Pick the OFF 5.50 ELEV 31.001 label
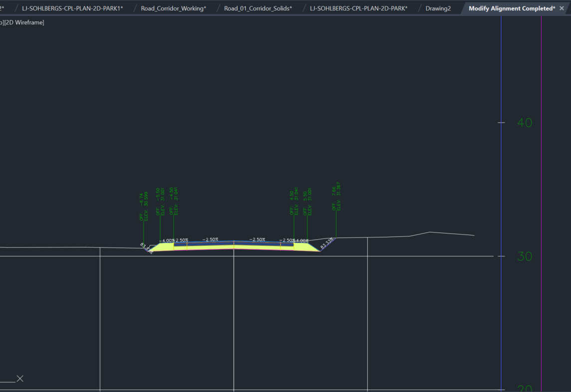This screenshot has width=571, height=392. 307,201
